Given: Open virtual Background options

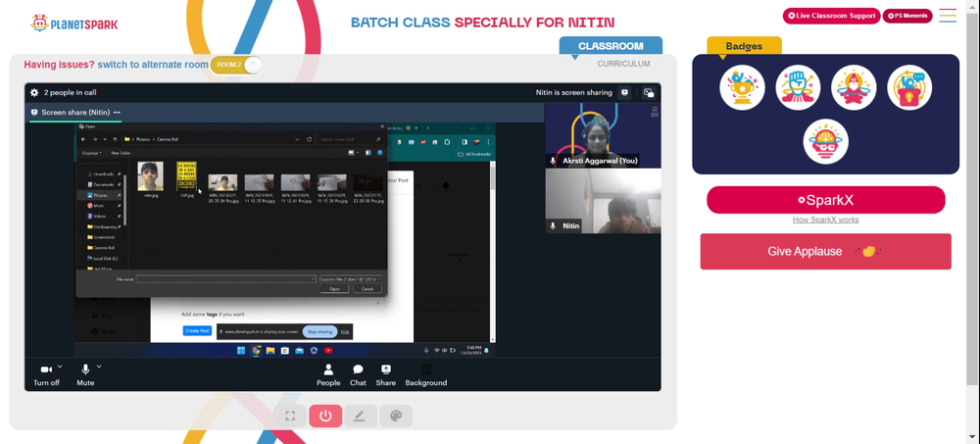Looking at the screenshot, I should click(425, 370).
